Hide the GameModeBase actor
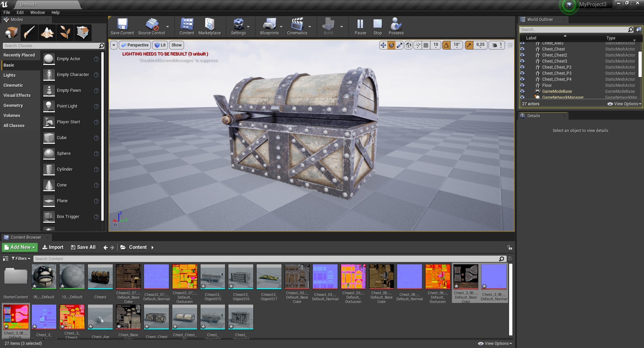This screenshot has width=644, height=348. tap(522, 91)
